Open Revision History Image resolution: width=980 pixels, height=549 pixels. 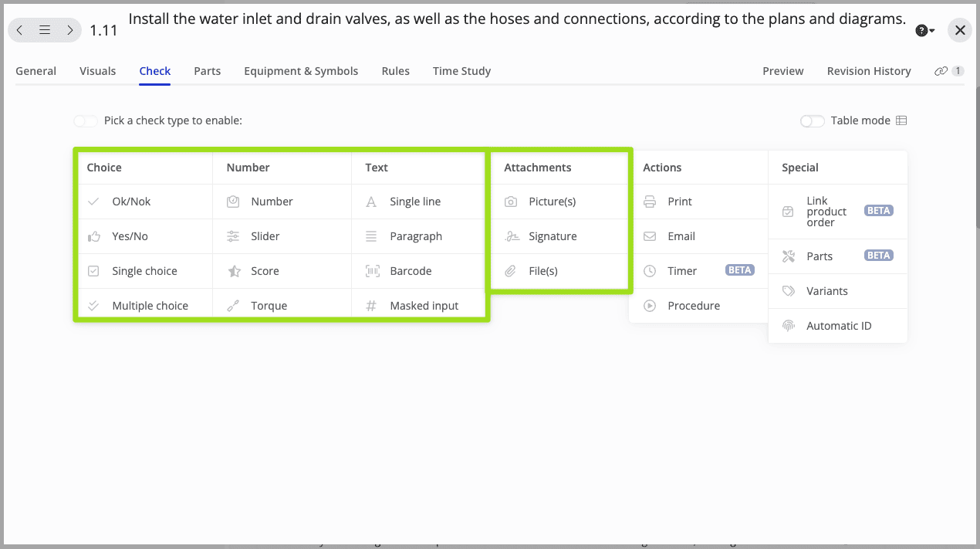tap(869, 71)
